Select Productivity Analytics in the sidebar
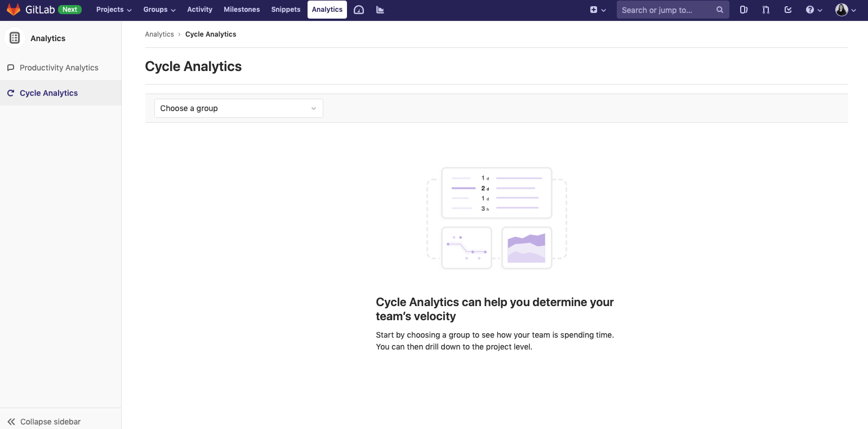The image size is (868, 429). click(59, 67)
